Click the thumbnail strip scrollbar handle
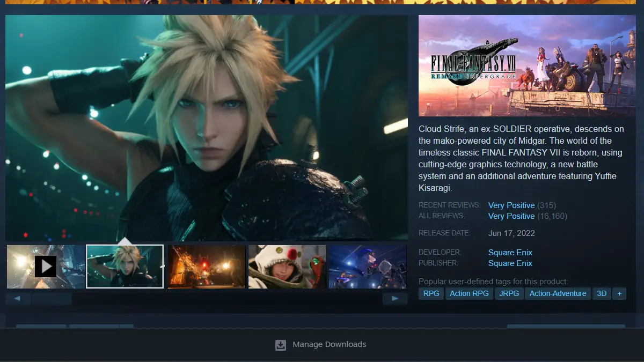644x362 pixels. (52, 299)
